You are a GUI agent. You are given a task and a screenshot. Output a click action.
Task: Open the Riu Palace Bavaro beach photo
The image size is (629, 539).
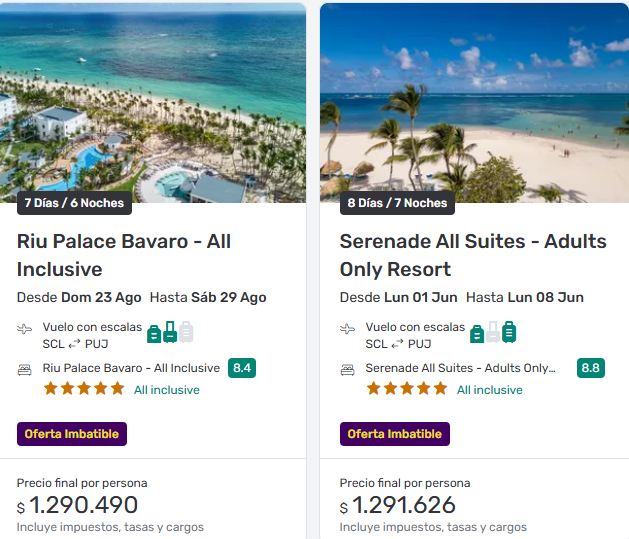coord(153,100)
